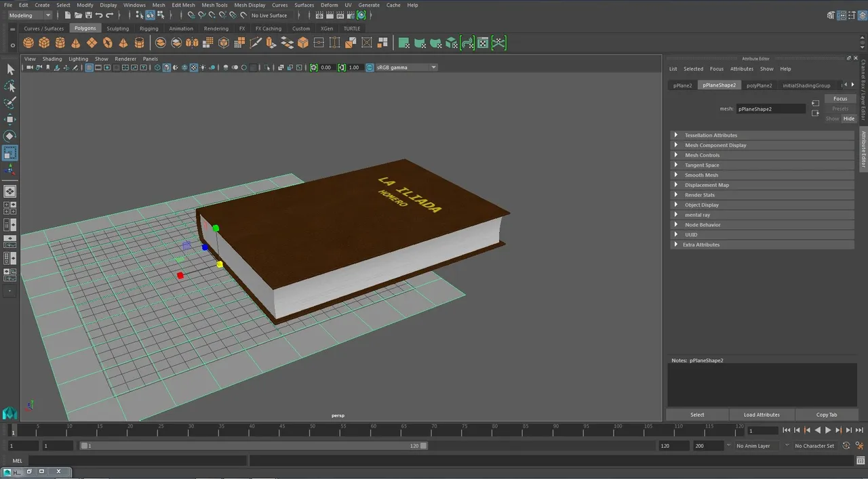868x479 pixels.
Task: Switch to the Sculpting shelf tab
Action: click(x=117, y=28)
